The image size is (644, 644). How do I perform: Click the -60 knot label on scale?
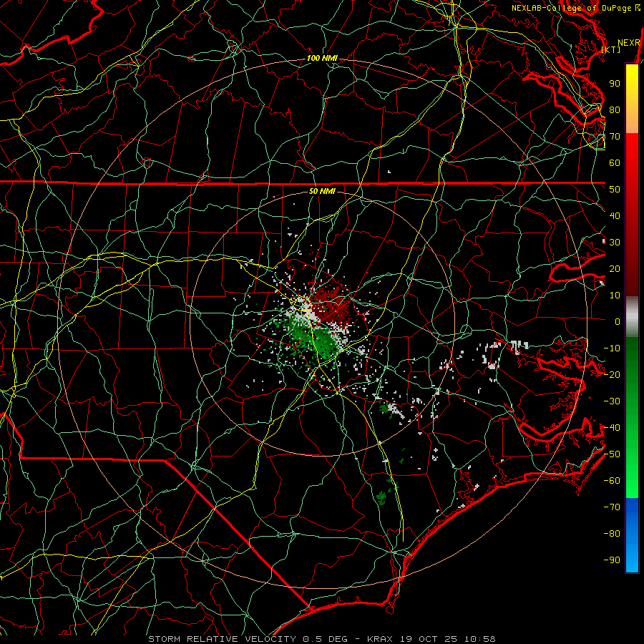pyautogui.click(x=612, y=481)
